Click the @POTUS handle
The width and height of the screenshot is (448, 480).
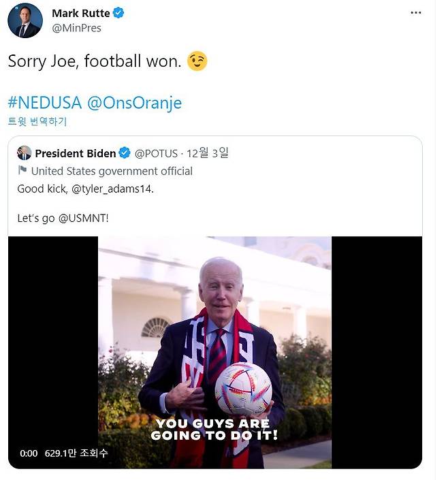click(x=157, y=153)
